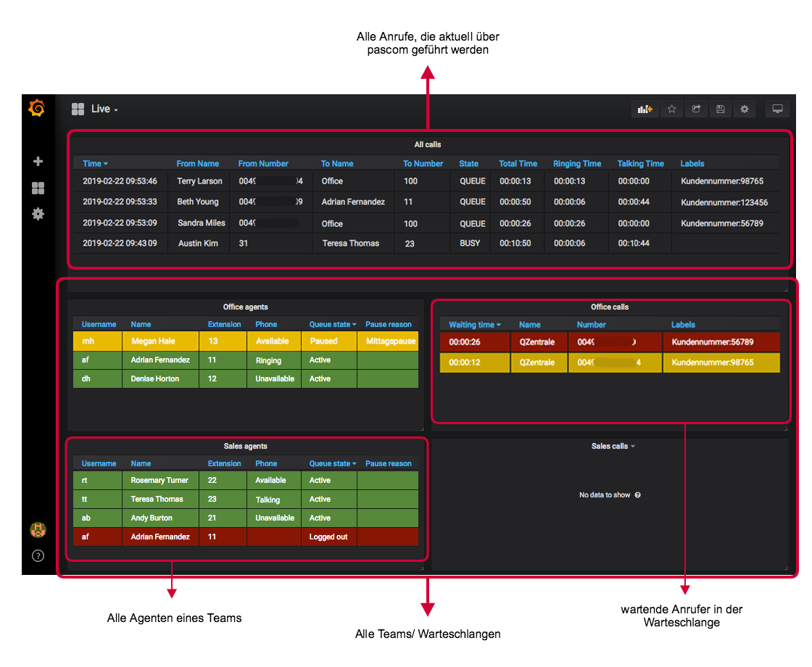Add a new panel to the dashboard
This screenshot has height=667, width=812.
645,108
